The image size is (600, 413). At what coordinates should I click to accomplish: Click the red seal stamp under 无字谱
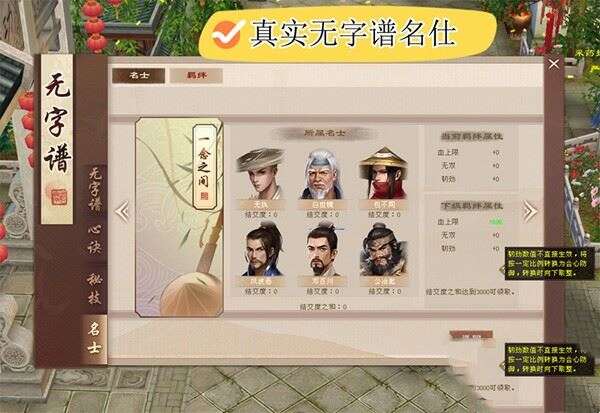point(59,197)
